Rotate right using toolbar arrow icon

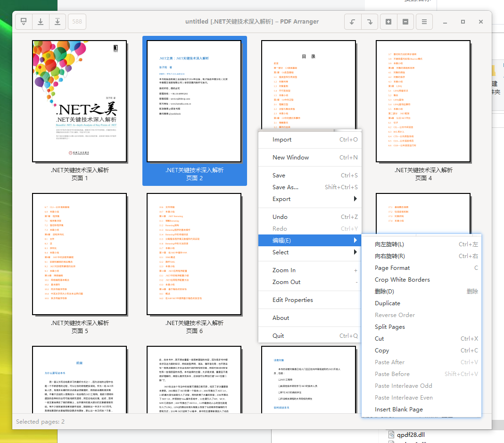[x=370, y=22]
